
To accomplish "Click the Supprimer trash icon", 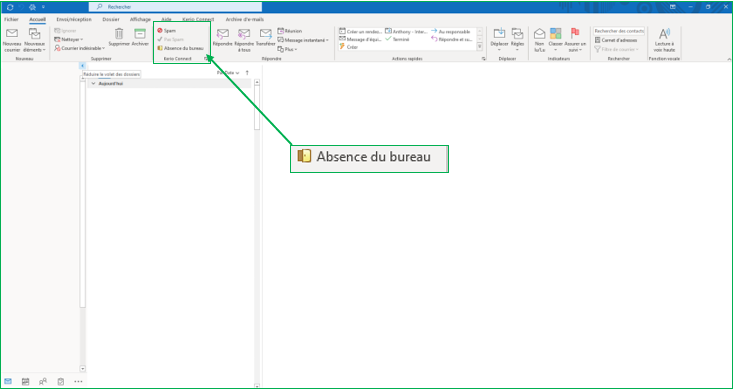I will coord(119,34).
